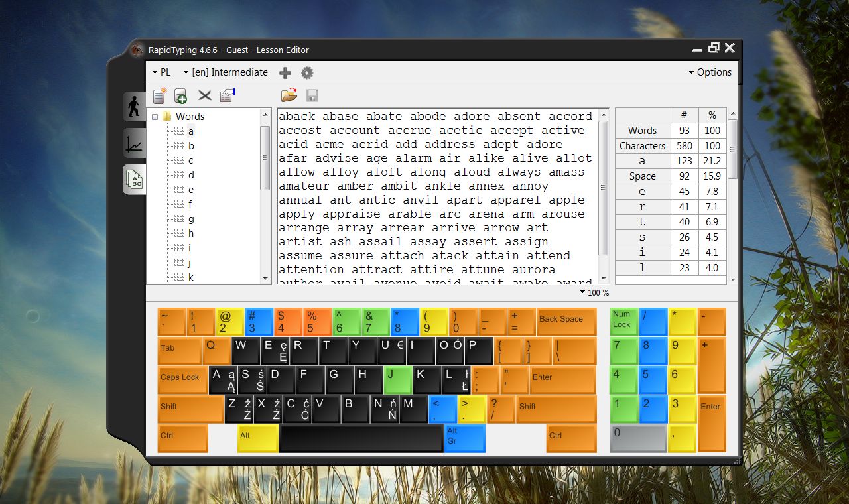
Task: Click the blue Alt Gr key
Action: tap(465, 438)
